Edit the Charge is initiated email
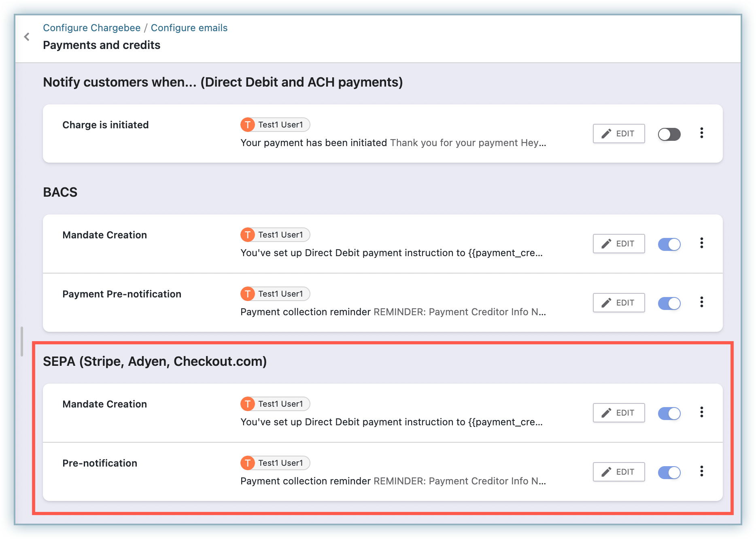The image size is (756, 539). coord(618,134)
